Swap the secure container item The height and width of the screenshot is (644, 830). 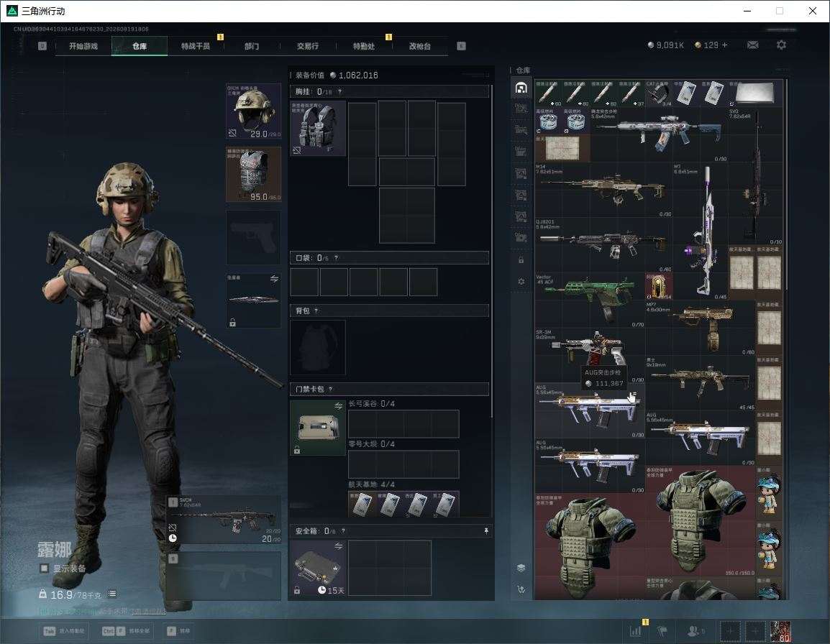(338, 546)
